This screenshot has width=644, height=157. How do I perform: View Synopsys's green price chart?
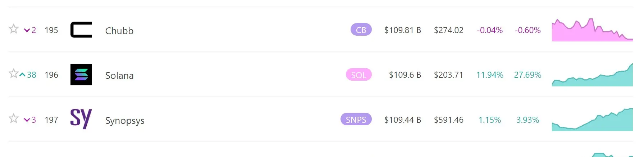[x=592, y=119]
